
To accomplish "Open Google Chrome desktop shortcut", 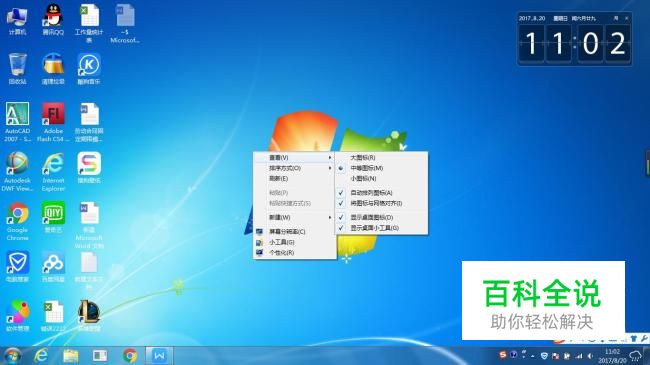I will (17, 221).
